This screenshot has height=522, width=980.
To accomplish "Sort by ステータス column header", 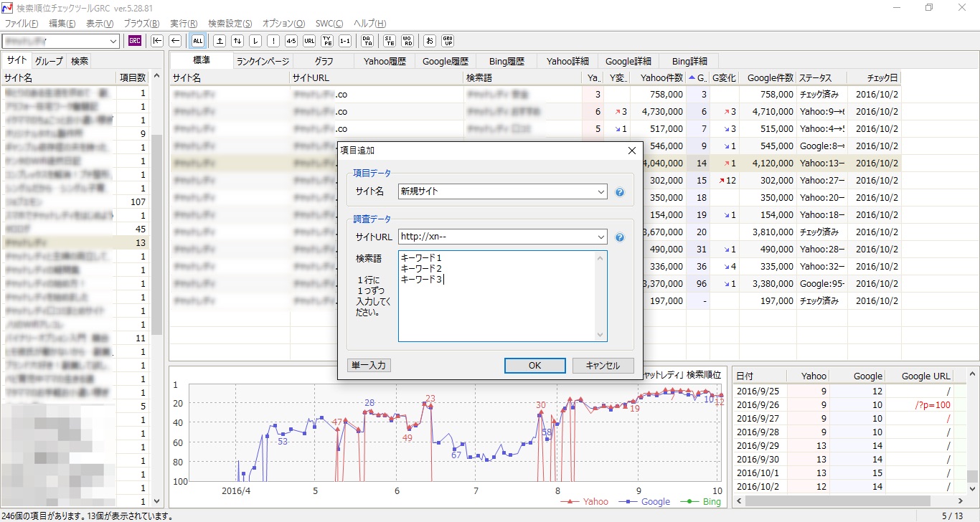I will coord(821,78).
